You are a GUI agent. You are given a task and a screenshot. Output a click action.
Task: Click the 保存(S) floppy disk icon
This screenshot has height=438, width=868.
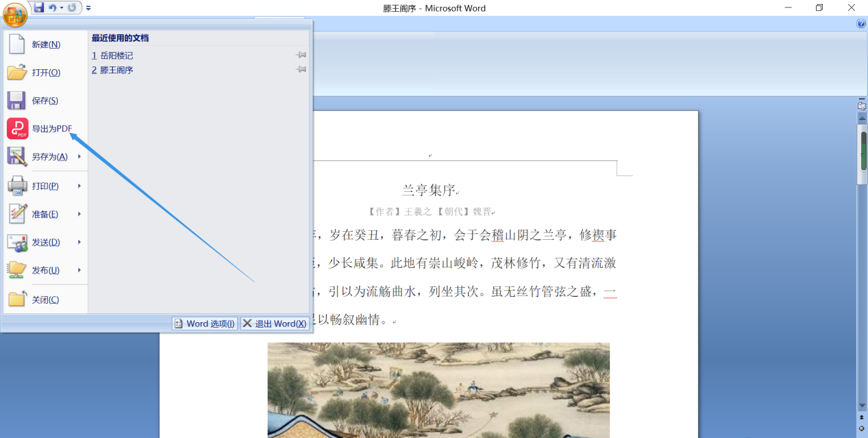click(x=16, y=101)
